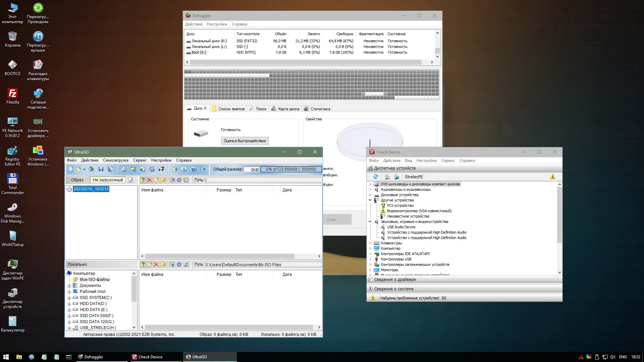Expand the "Контроллеры USB" node
This screenshot has height=362, width=644.
370,259
